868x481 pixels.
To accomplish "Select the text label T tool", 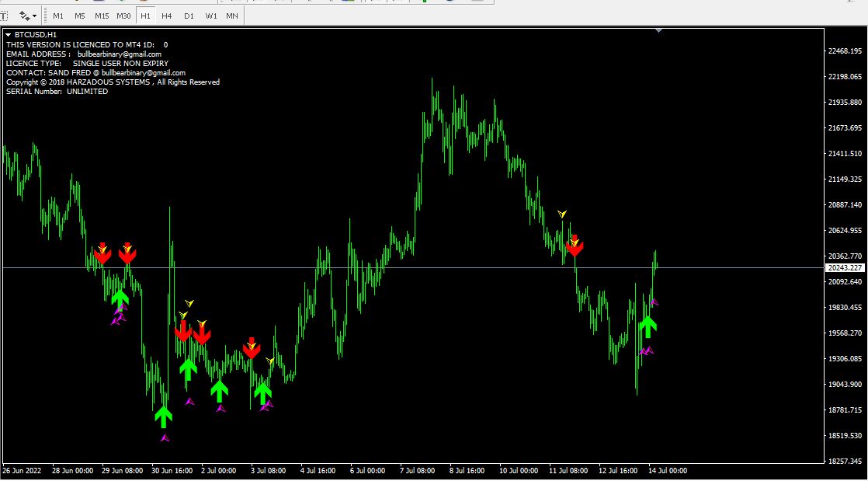I will point(4,16).
